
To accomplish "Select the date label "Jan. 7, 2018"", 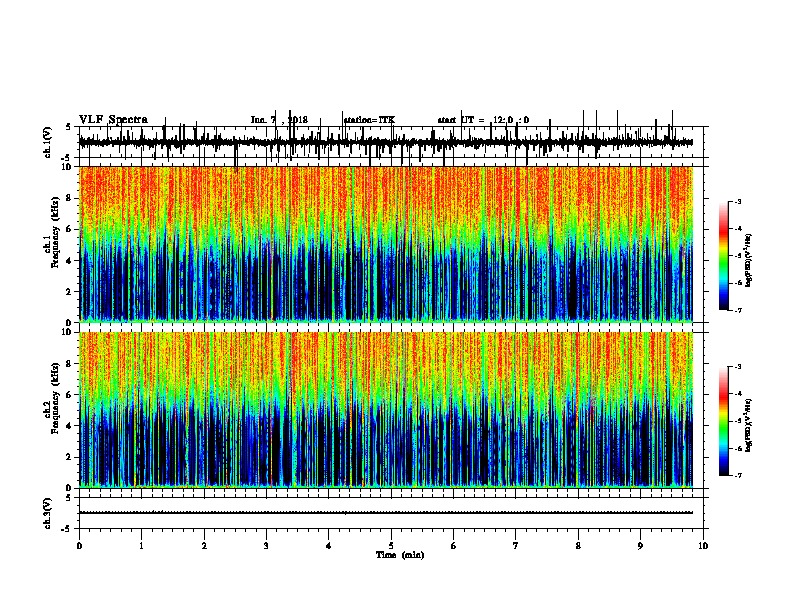I will tap(279, 120).
